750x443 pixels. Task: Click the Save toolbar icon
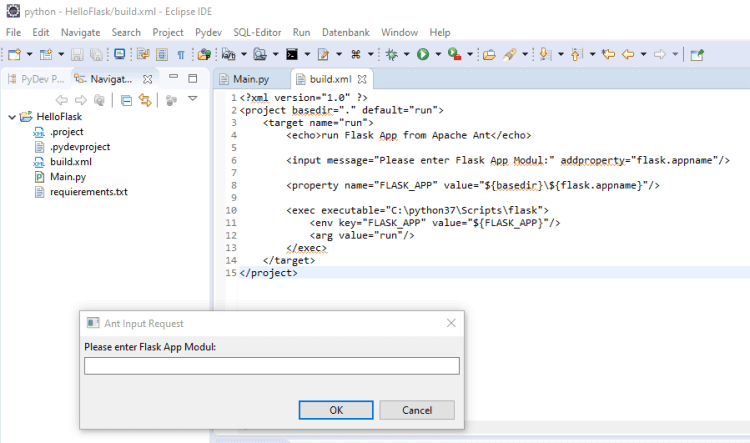pyautogui.click(x=75, y=54)
